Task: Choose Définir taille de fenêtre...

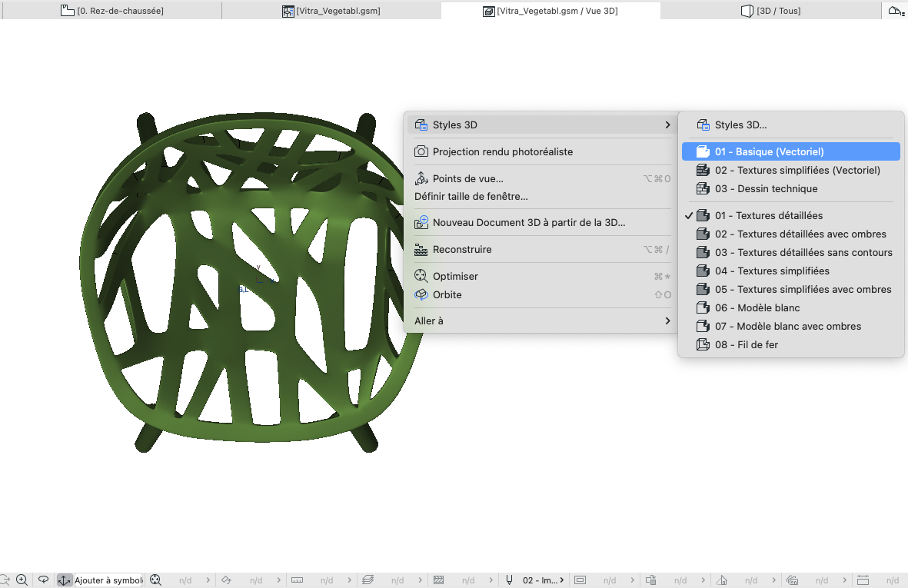Action: tap(471, 196)
